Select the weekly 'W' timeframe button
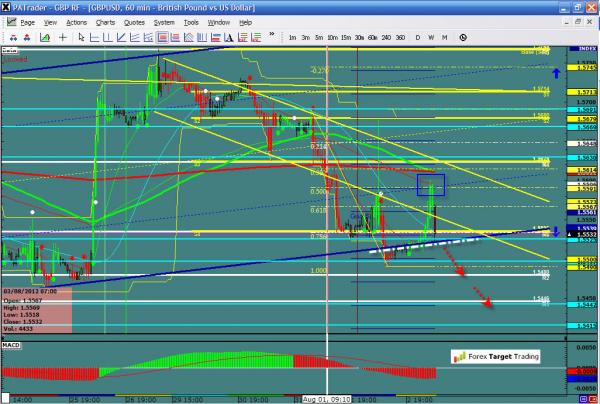Screen dimensions: 600x404 (430, 37)
